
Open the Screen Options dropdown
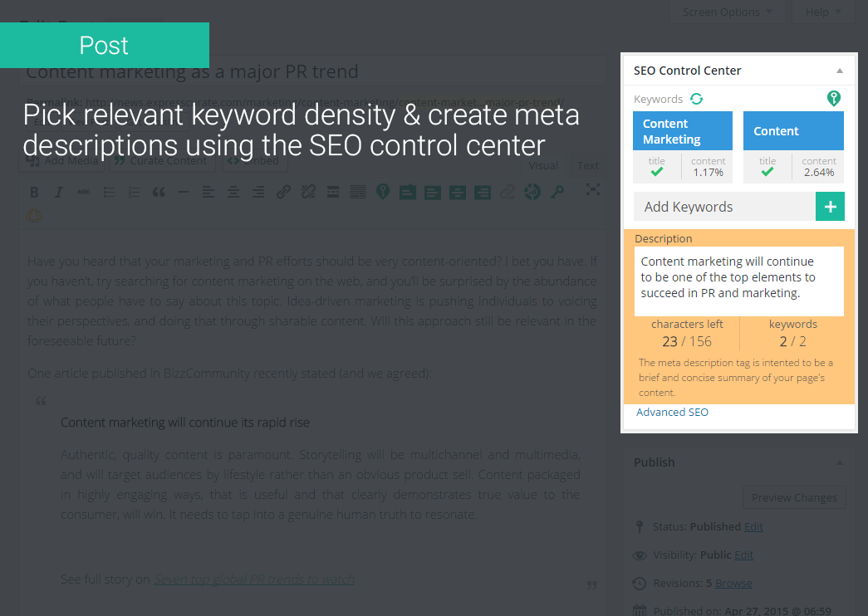(x=727, y=12)
